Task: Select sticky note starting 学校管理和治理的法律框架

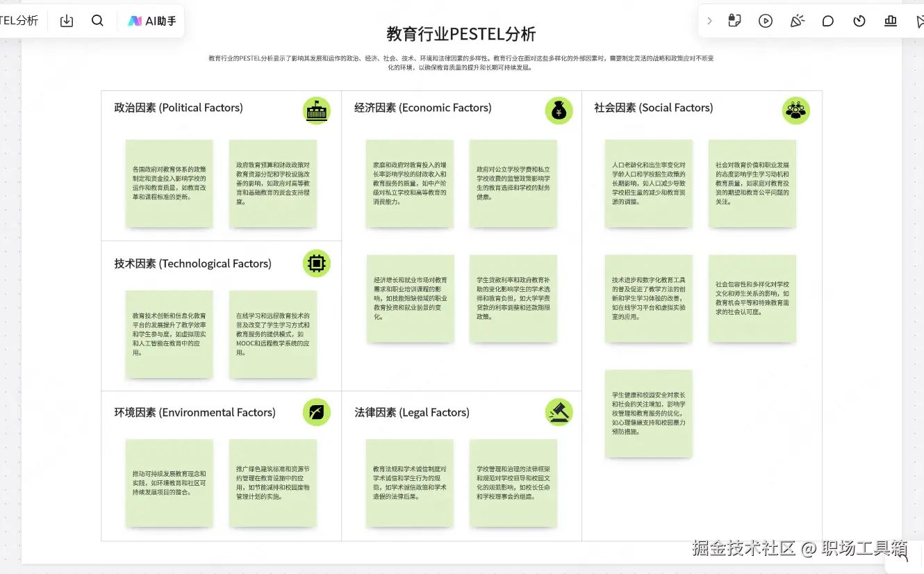Action: point(513,483)
